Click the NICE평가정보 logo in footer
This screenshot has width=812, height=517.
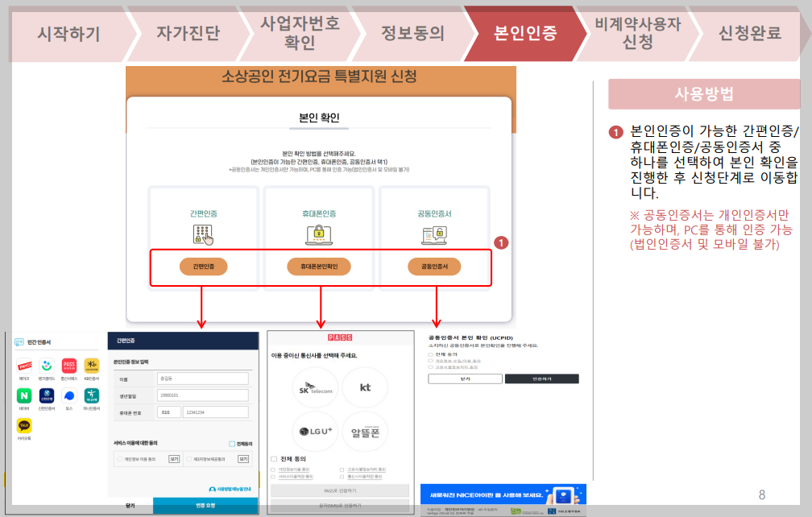click(564, 511)
